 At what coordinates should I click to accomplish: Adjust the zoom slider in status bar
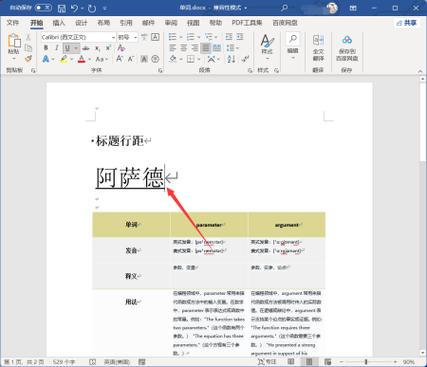(x=366, y=362)
